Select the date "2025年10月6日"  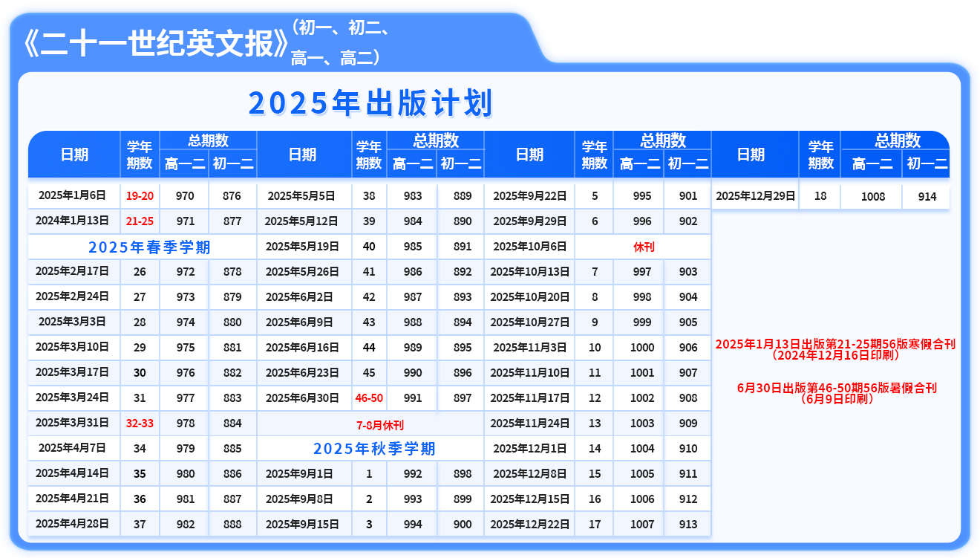[530, 247]
